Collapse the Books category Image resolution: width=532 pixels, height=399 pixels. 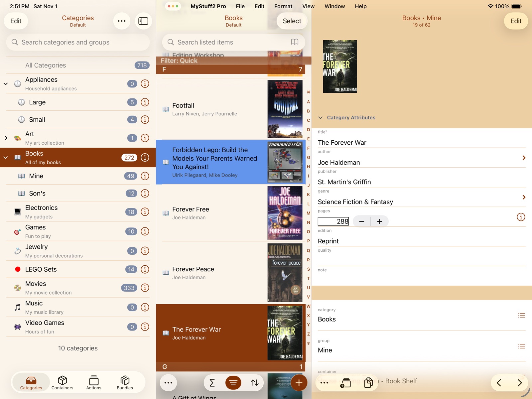[6, 158]
